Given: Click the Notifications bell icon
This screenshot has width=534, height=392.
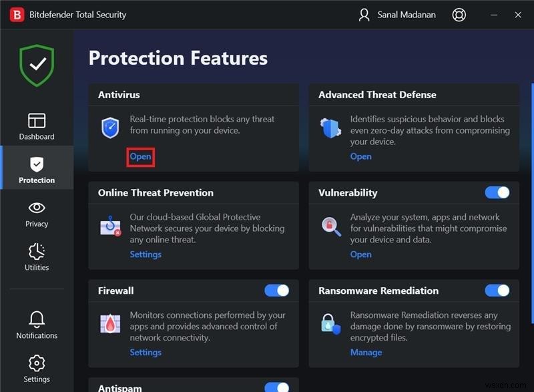Looking at the screenshot, I should 37,320.
